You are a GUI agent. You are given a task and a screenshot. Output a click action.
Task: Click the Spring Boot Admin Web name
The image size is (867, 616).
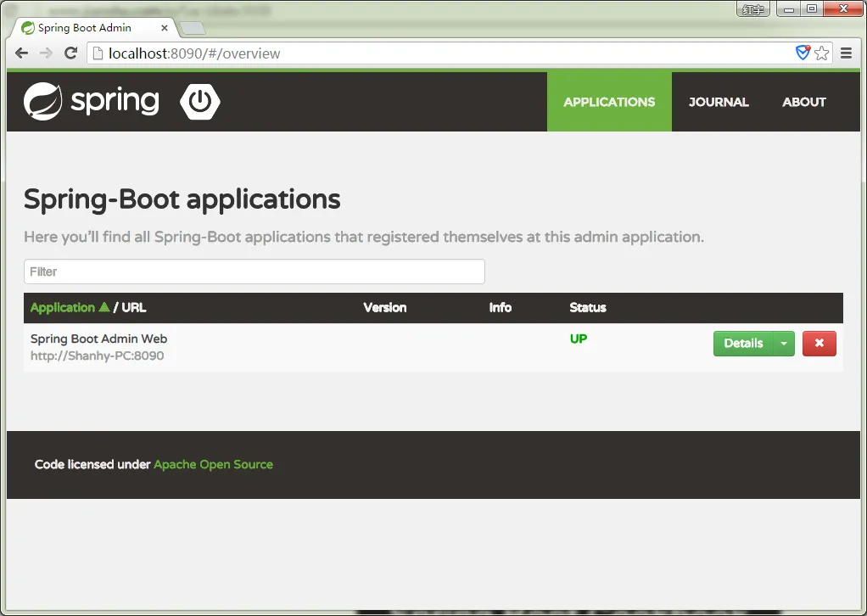pyautogui.click(x=98, y=339)
